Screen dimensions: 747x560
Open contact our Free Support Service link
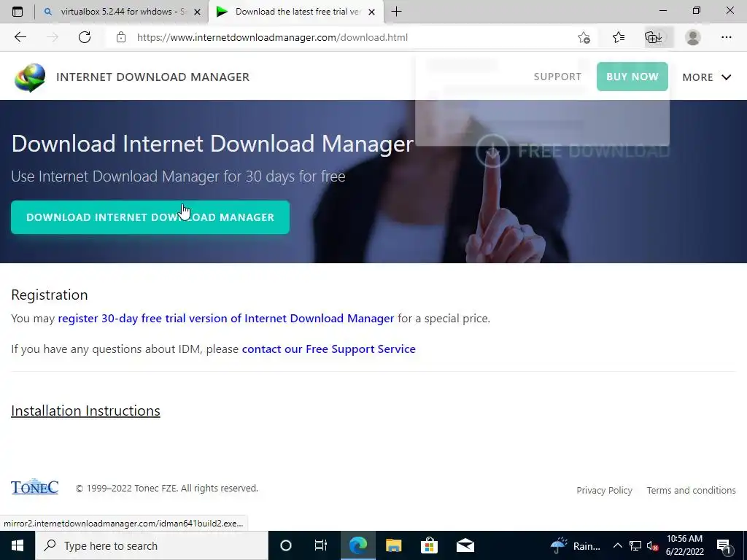tap(329, 349)
